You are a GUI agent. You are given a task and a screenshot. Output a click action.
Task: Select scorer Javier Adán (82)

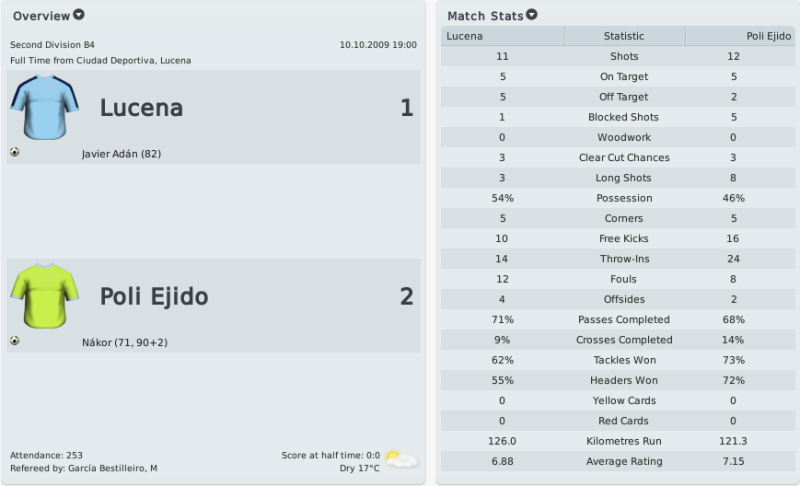coord(121,154)
